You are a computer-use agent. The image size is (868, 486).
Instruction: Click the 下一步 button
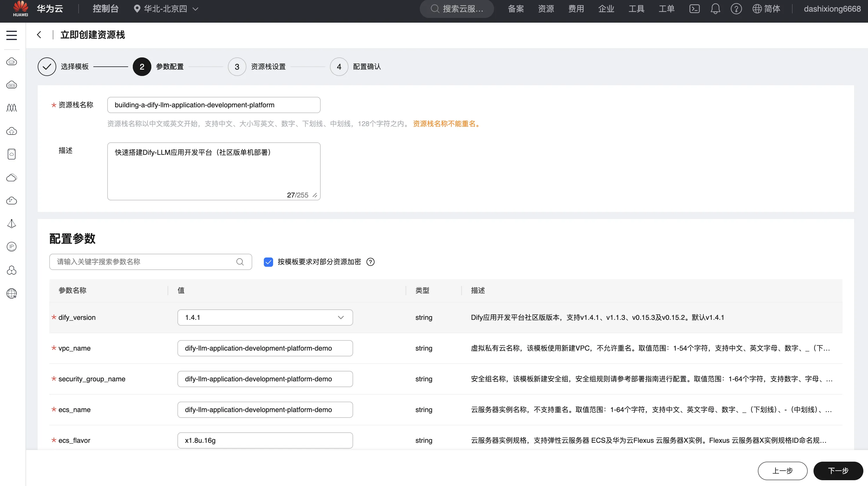pos(838,471)
